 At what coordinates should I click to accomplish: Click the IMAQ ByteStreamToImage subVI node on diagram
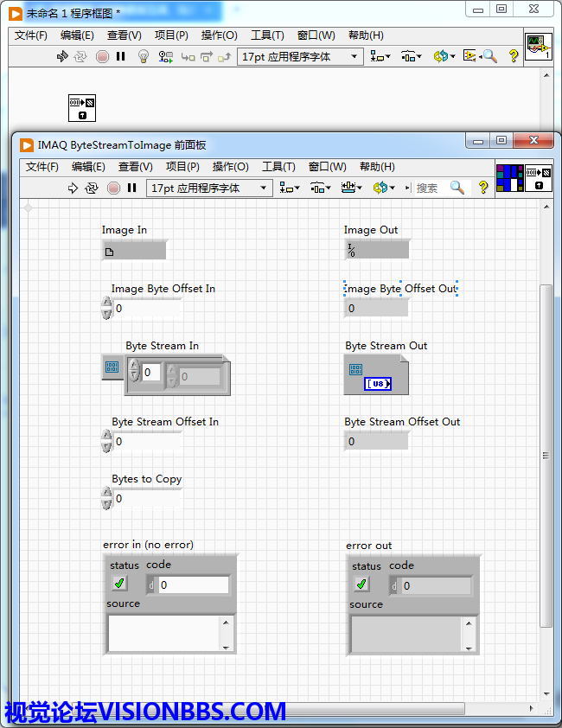coord(82,108)
